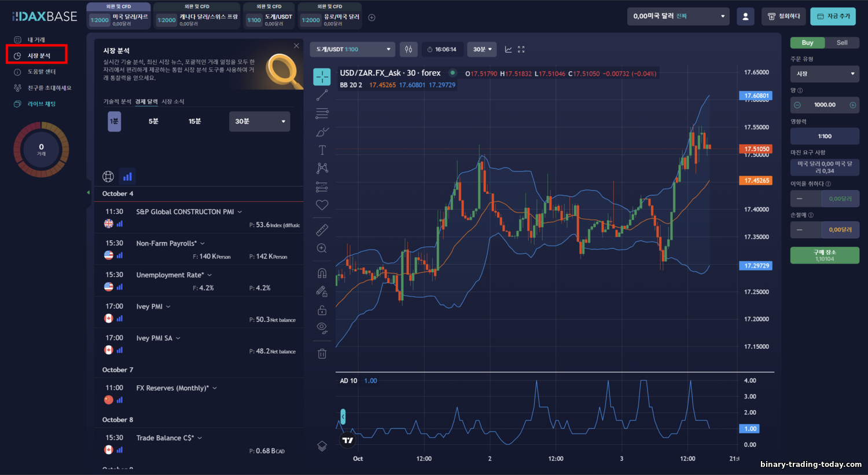Toggle magnet mode on chart

click(x=322, y=273)
